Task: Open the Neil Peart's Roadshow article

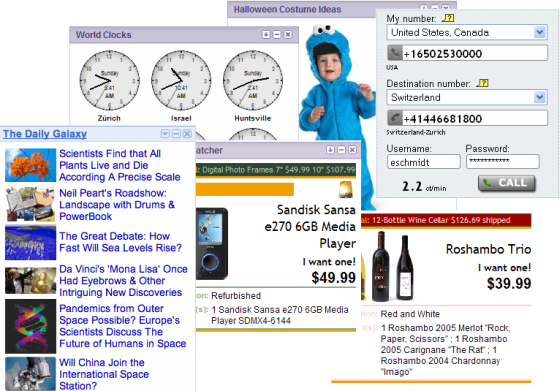Action: point(117,205)
